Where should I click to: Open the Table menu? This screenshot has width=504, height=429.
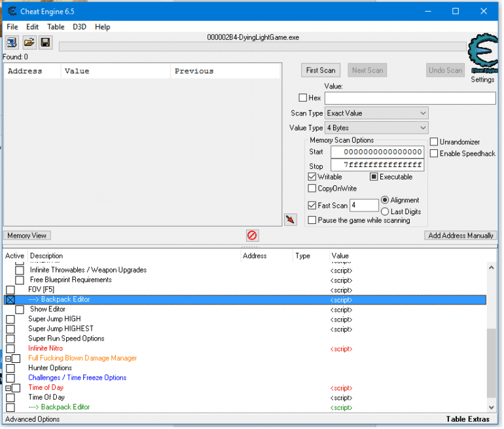[x=56, y=27]
